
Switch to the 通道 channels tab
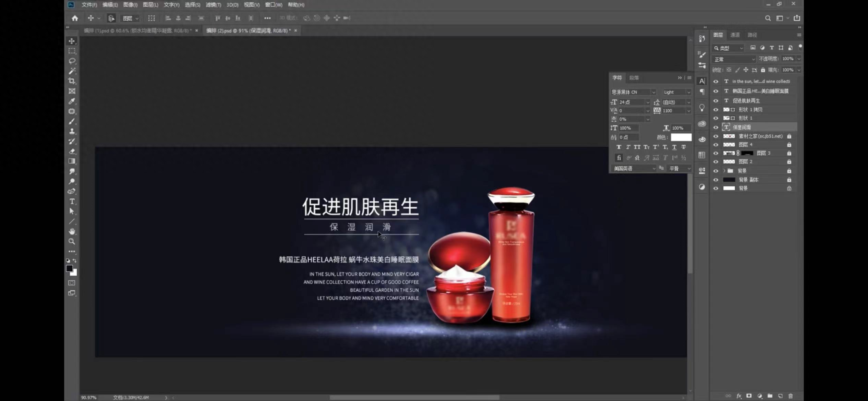click(x=735, y=35)
